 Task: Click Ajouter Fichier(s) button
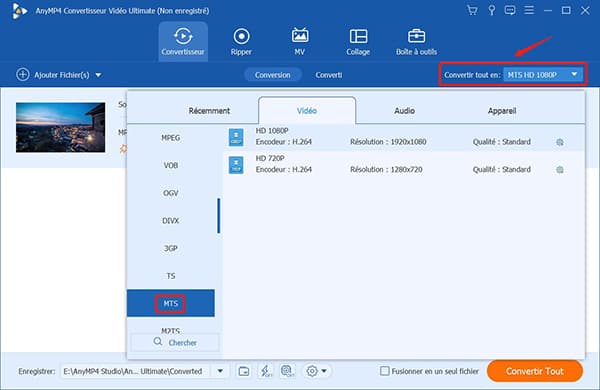[53, 75]
